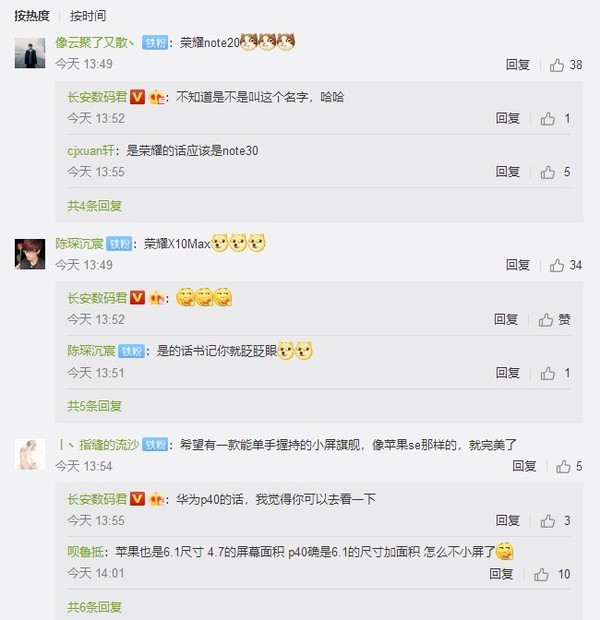Click the orange V badge beside the first 长安数码君
This screenshot has height=620, width=600.
pos(137,97)
